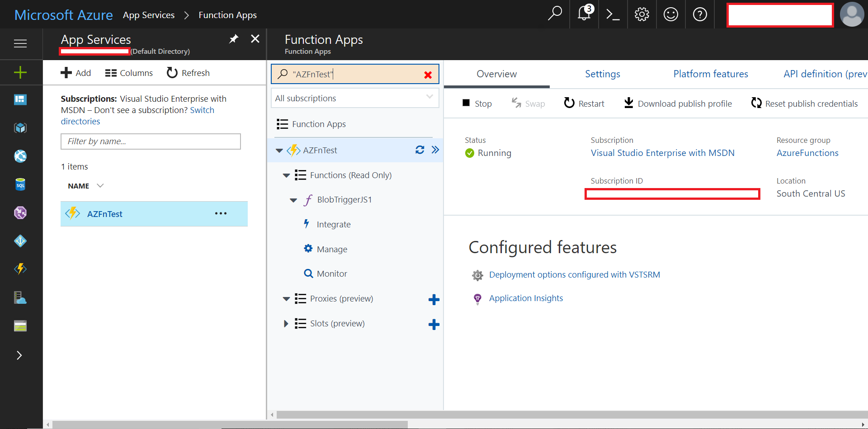Restart the function app

click(584, 104)
